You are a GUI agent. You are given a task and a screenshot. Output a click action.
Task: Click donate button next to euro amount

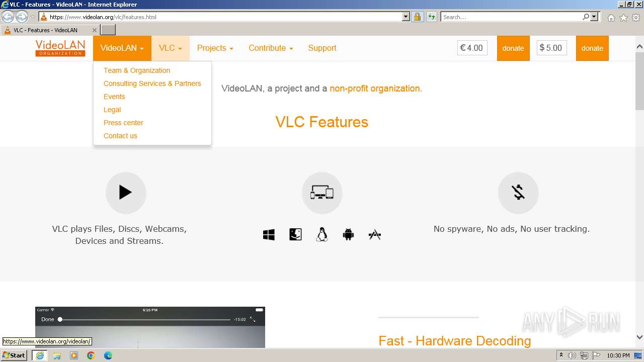coord(513,48)
